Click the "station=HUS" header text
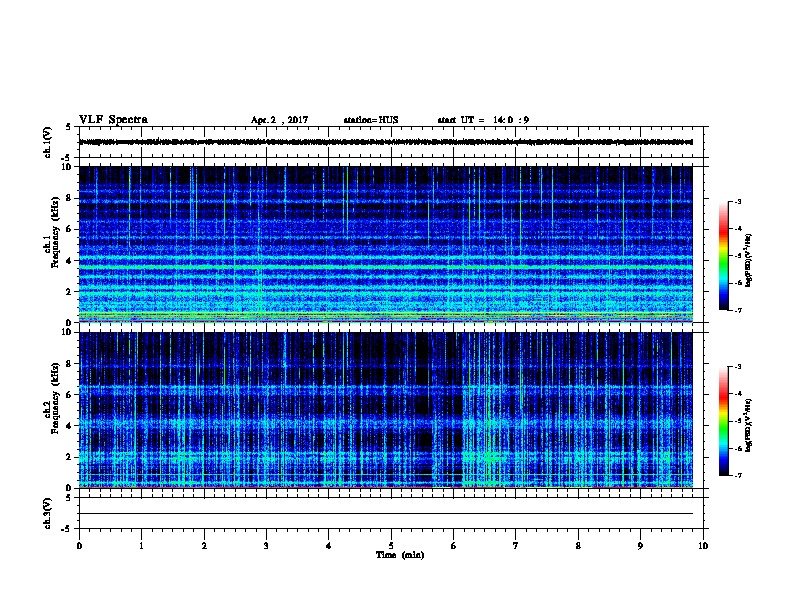The width and height of the screenshot is (792, 612). tap(371, 120)
